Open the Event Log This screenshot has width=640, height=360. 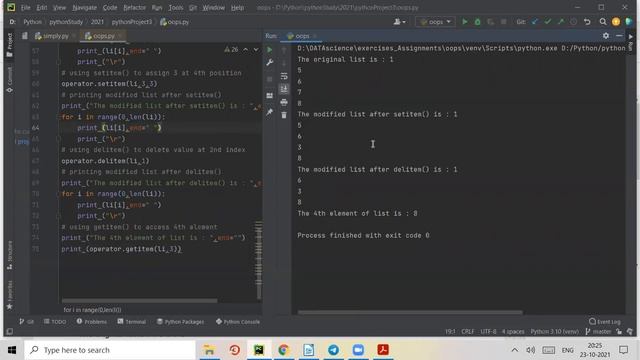pos(604,322)
